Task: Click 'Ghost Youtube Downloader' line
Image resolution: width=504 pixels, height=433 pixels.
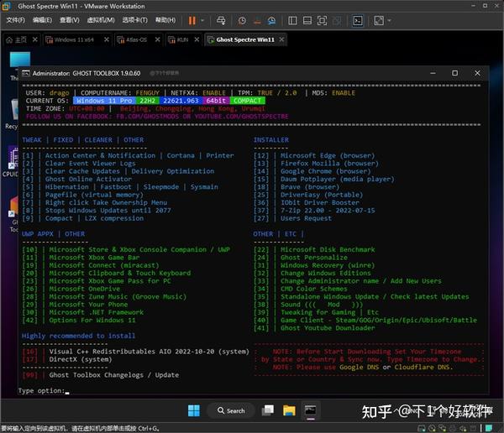Action: coord(328,328)
